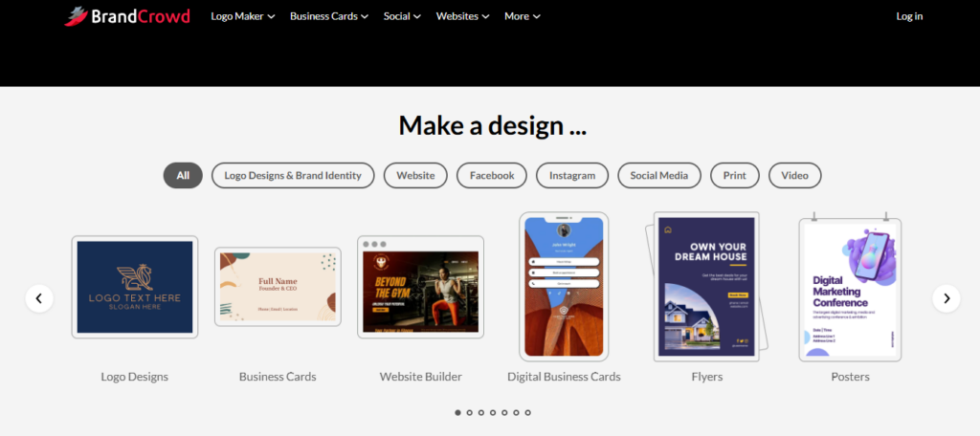
Task: Select the Video filter pill
Action: tap(794, 176)
